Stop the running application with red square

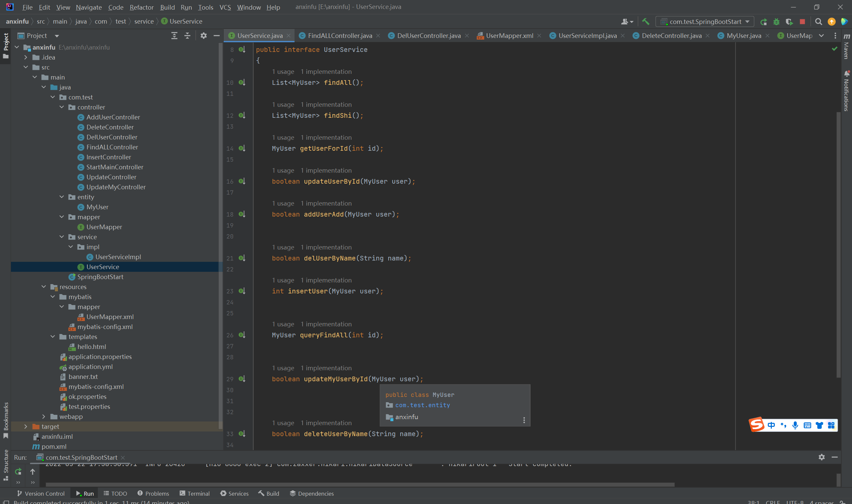pyautogui.click(x=802, y=22)
